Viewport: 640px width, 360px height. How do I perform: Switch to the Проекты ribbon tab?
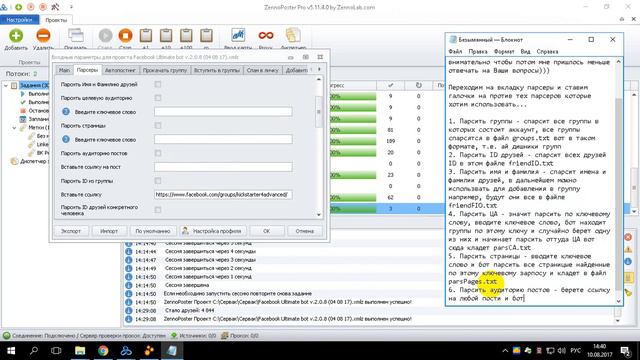(56, 20)
